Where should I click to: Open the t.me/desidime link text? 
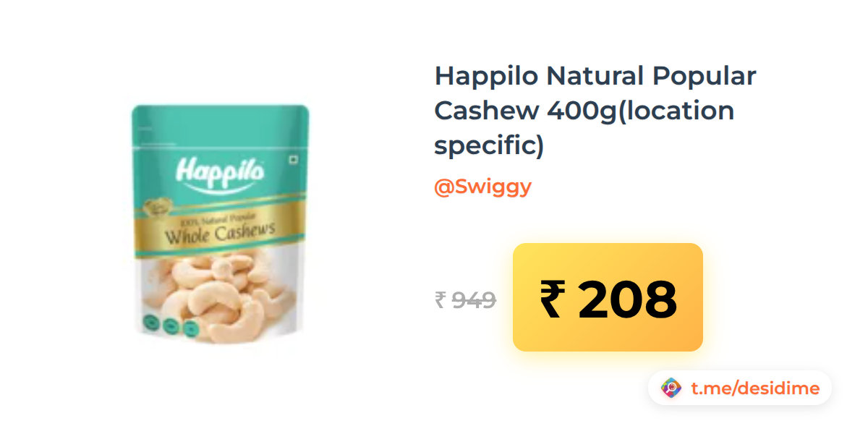(755, 388)
